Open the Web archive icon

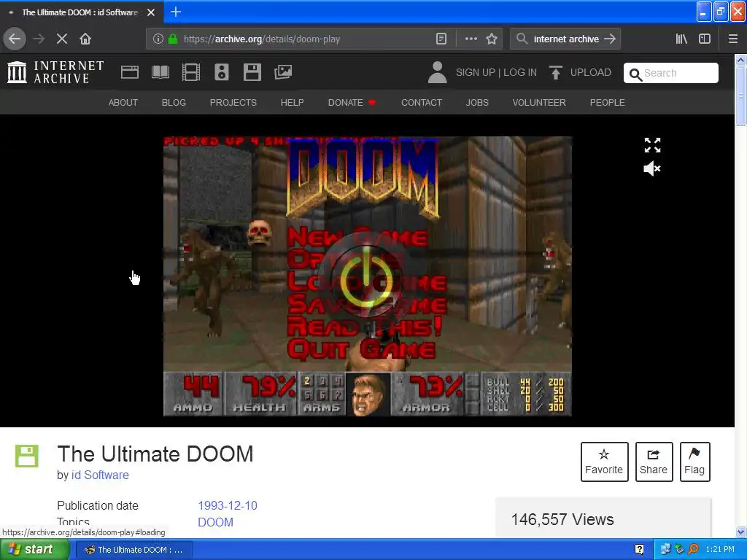click(x=130, y=72)
